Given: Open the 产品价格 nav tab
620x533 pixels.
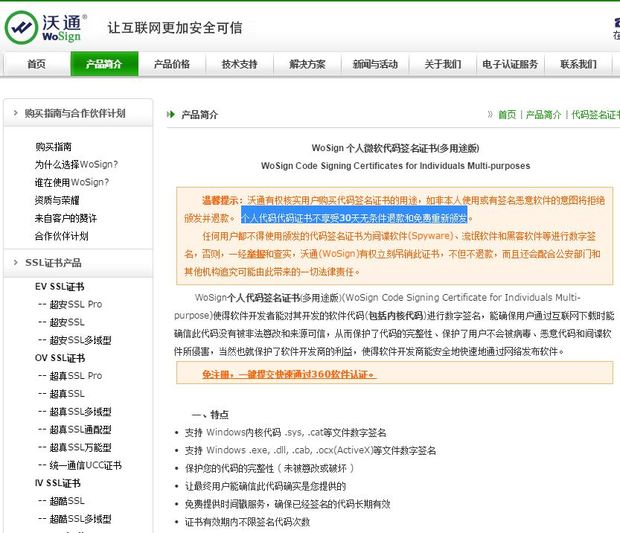Looking at the screenshot, I should point(172,64).
